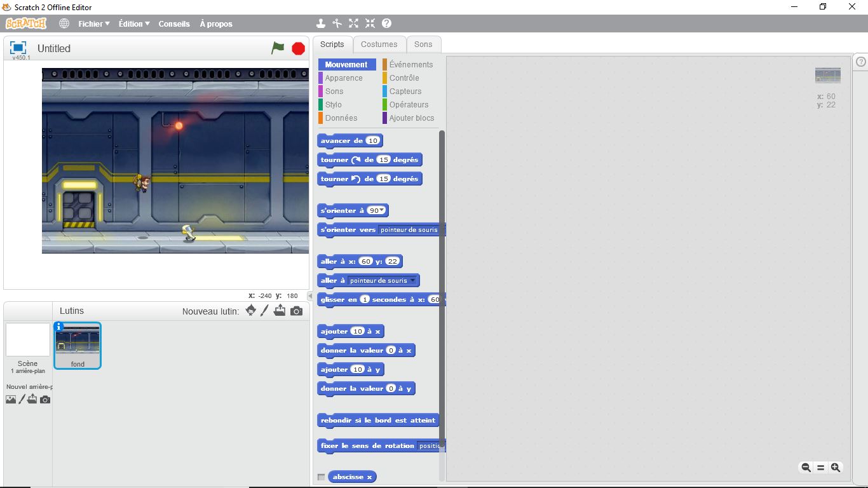Click the red stop sign button
This screenshot has height=488, width=868.
tap(298, 48)
